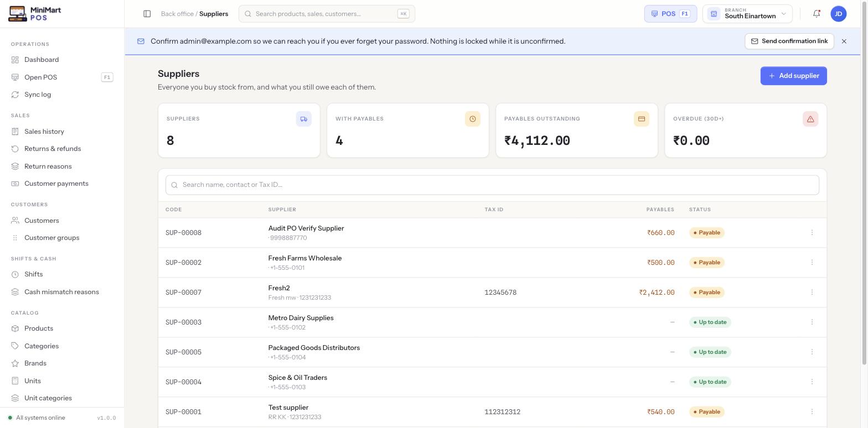Screen dimensions: 868x428
Task: Click the v1.0.0 version label
Action: (106, 418)
